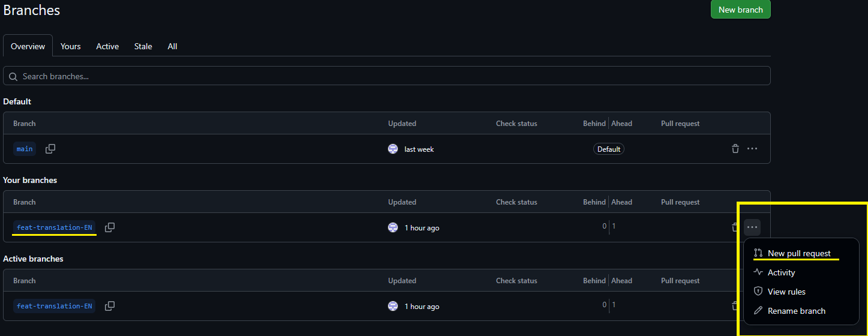Show the All branches tab
Viewport: 868px width, 336px height.
[172, 46]
